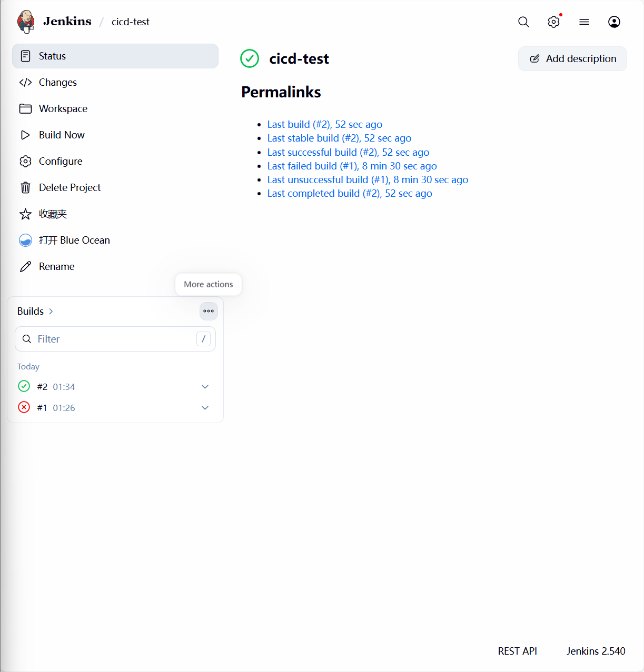Click Jenkins 2.540 version in footer
This screenshot has height=672, width=644.
coord(596,651)
